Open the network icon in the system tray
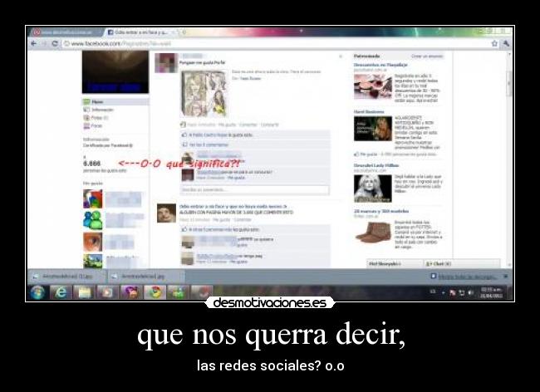The height and width of the screenshot is (392, 540). point(461,292)
